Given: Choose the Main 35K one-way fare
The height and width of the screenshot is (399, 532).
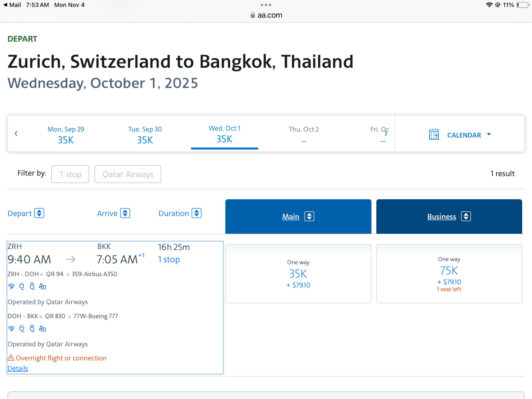Looking at the screenshot, I should pyautogui.click(x=298, y=274).
